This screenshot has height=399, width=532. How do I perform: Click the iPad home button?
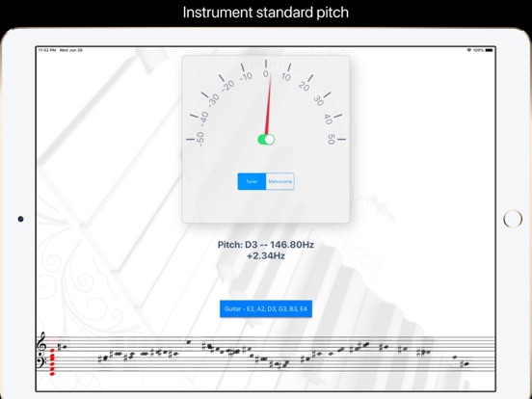(x=513, y=219)
